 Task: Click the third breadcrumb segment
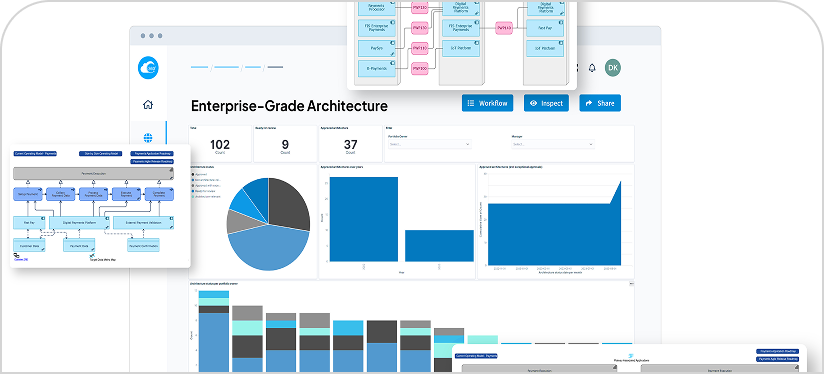coord(253,67)
